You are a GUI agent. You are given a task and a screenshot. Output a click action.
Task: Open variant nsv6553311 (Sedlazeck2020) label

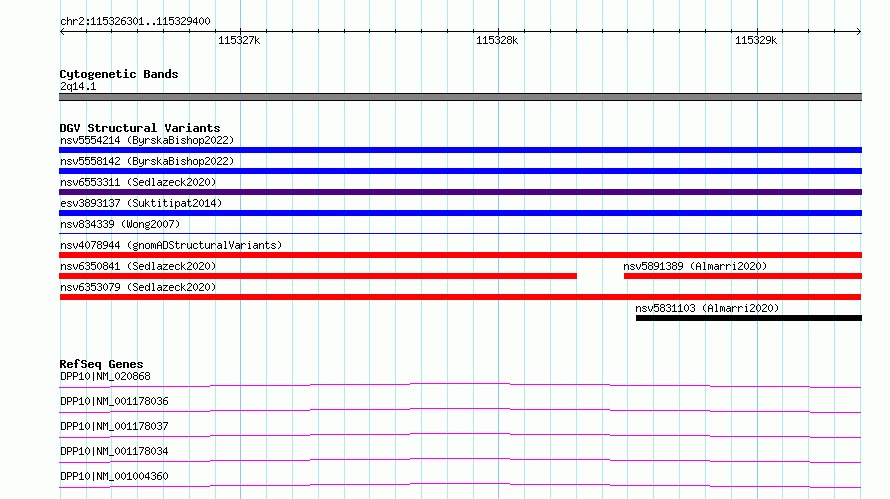coord(138,182)
